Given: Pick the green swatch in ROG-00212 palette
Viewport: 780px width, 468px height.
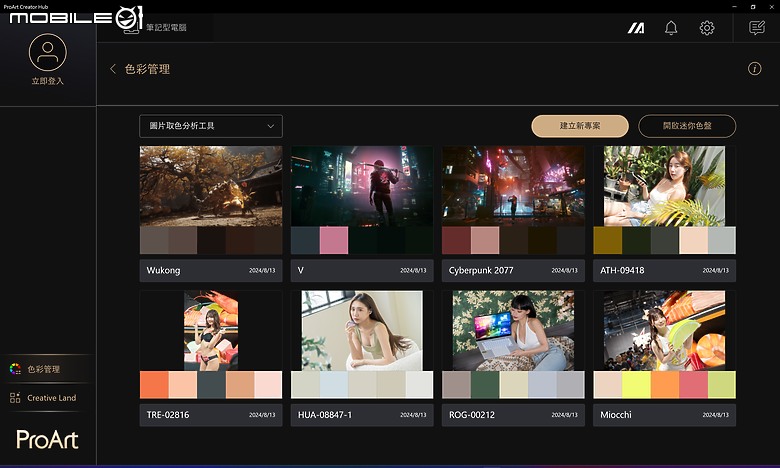Looking at the screenshot, I should point(485,384).
